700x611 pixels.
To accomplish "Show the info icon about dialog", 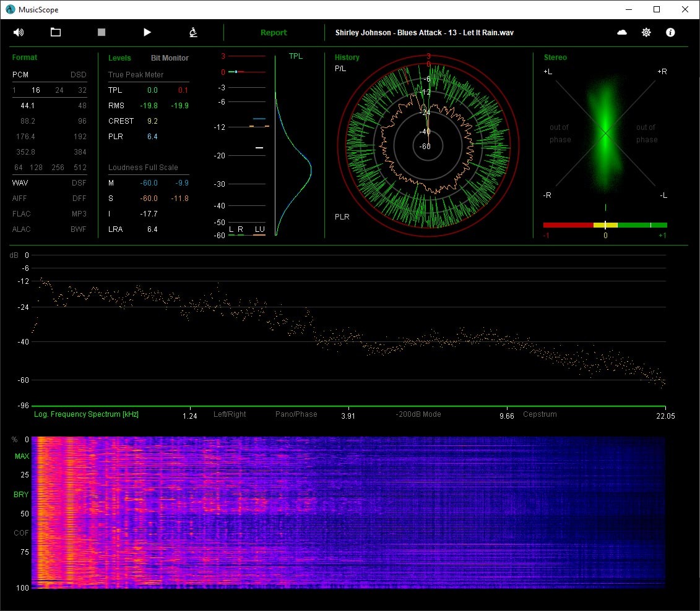I will point(670,32).
